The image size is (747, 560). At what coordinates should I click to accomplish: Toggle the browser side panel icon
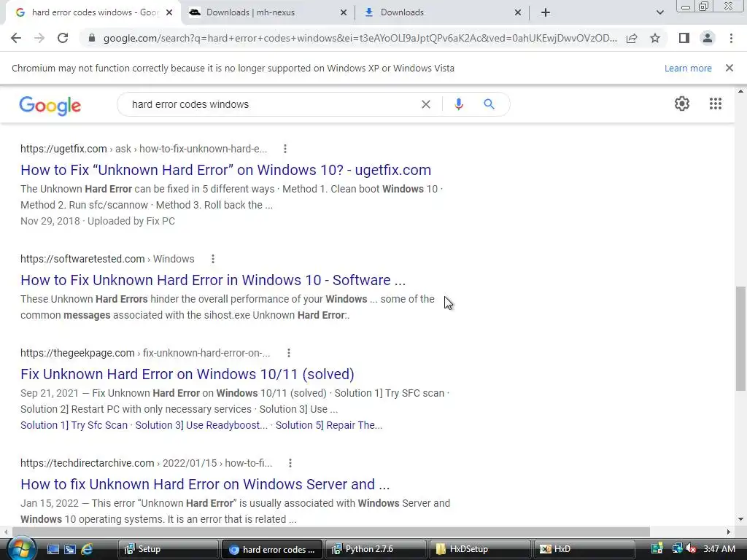point(684,38)
